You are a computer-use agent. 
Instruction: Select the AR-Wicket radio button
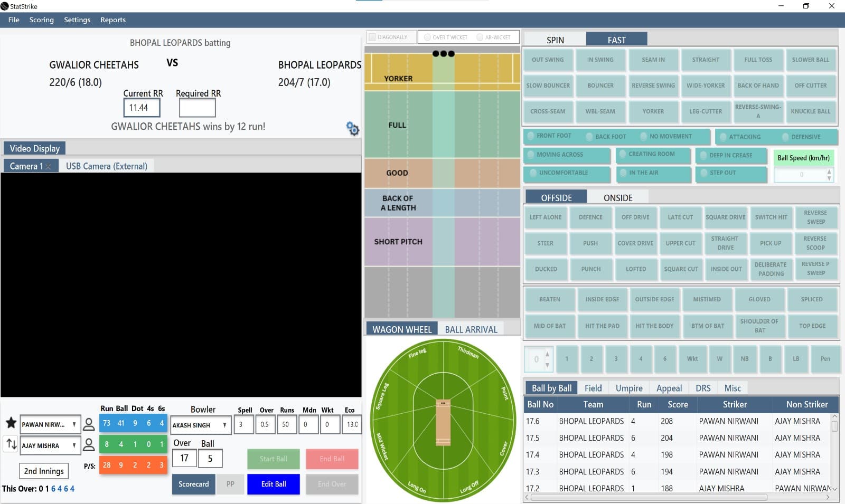480,37
